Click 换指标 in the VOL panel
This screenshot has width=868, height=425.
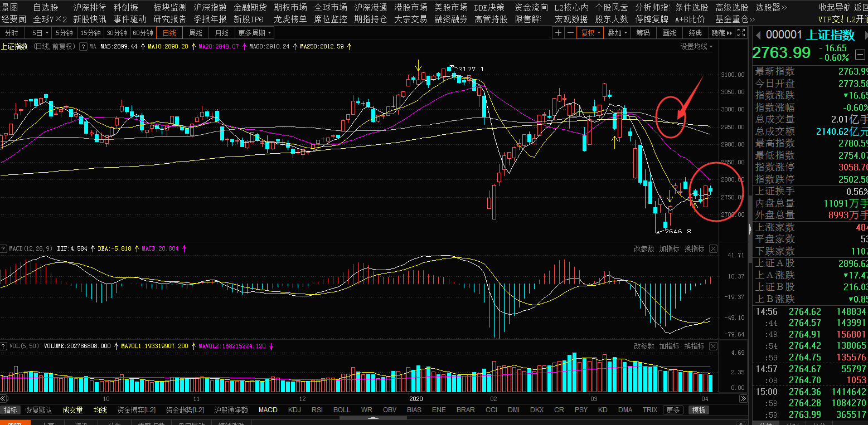coord(694,346)
